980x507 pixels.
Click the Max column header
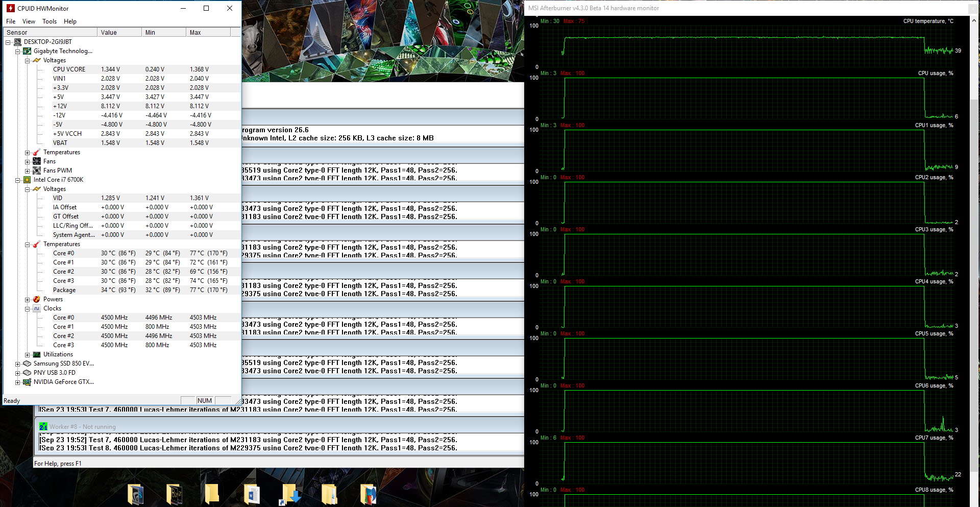click(208, 32)
